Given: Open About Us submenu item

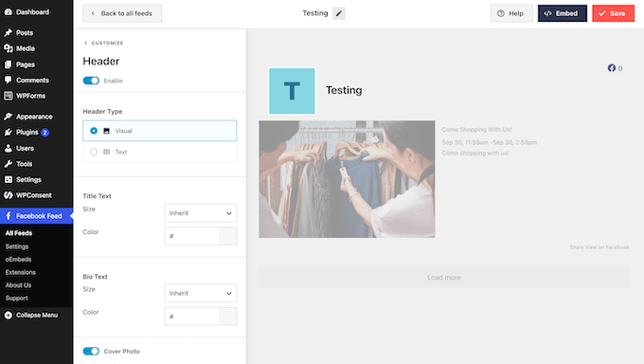Looking at the screenshot, I should point(18,285).
